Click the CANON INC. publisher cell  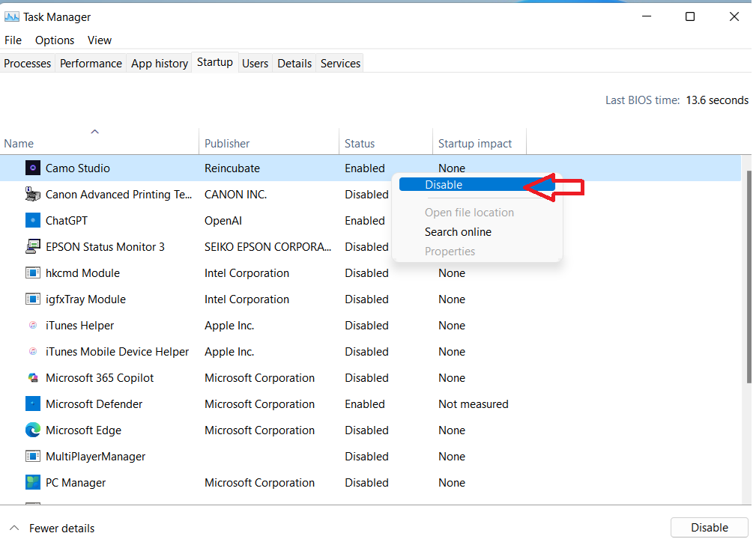(235, 194)
